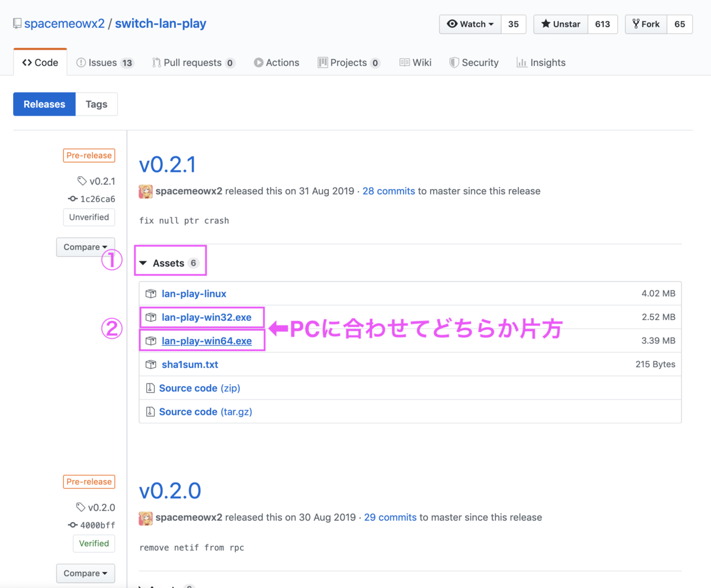Download Source code (tar.gz)
The width and height of the screenshot is (711, 588).
(x=206, y=411)
